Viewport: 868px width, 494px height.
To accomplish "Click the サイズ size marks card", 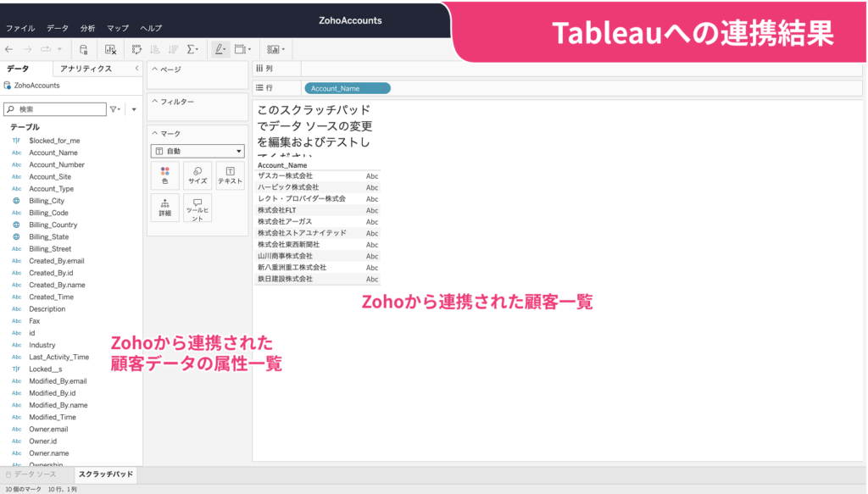I will [197, 175].
